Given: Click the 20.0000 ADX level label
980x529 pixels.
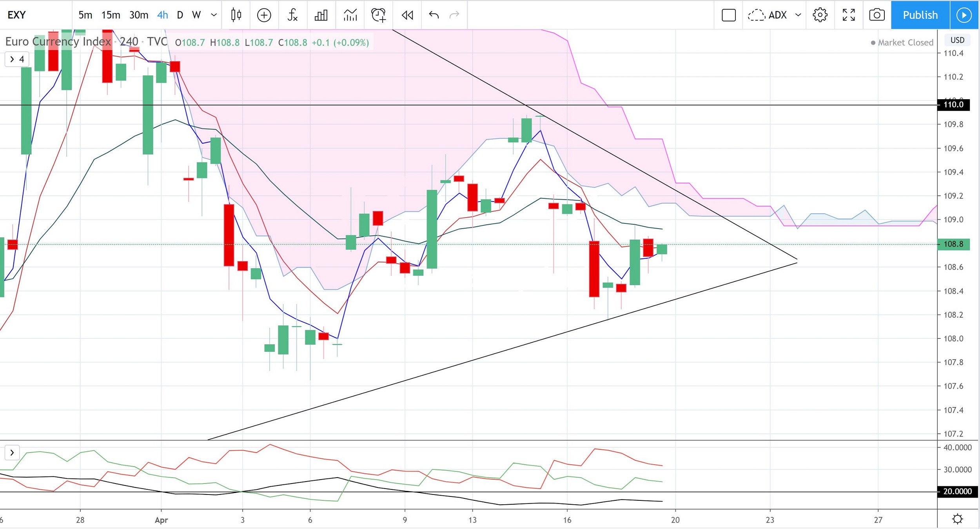Looking at the screenshot, I should 957,491.
